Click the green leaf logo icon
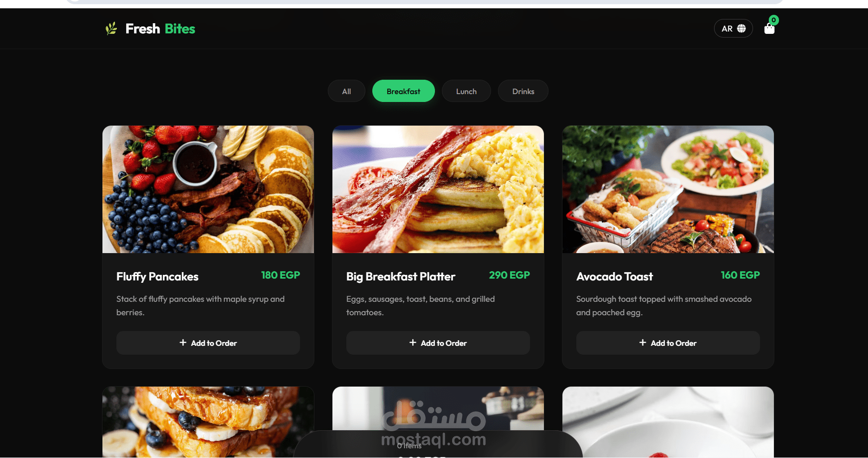The width and height of the screenshot is (868, 458). point(111,29)
